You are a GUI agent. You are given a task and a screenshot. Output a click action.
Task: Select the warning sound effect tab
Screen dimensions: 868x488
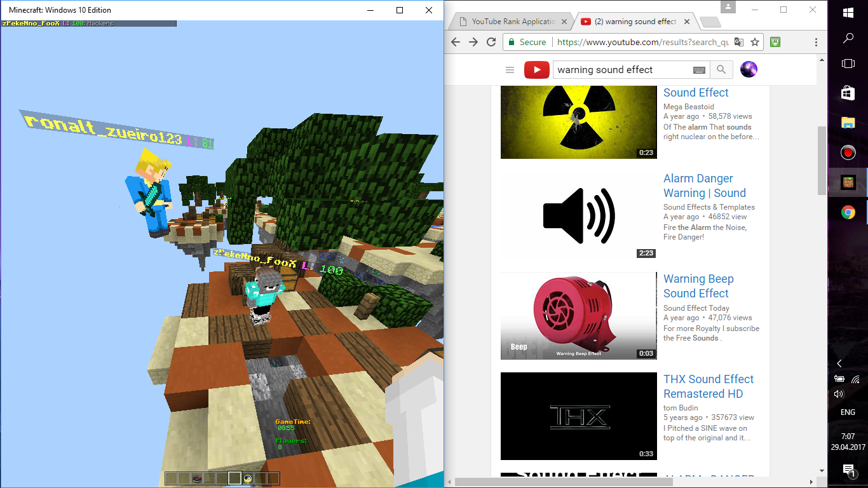pos(635,22)
